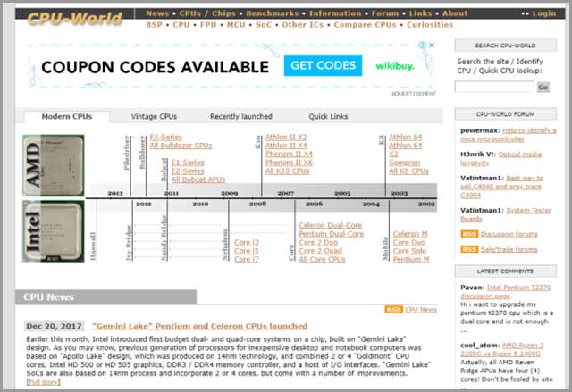This screenshot has height=392, width=572.
Task: Open the Core i7 link
Action: (x=247, y=259)
